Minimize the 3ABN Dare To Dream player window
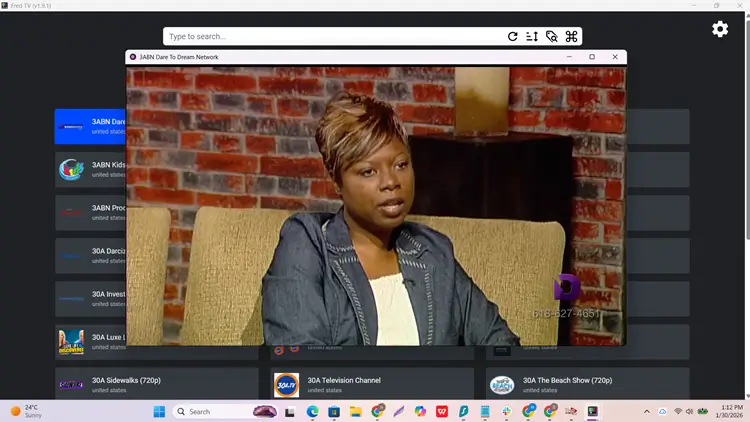 [x=569, y=57]
